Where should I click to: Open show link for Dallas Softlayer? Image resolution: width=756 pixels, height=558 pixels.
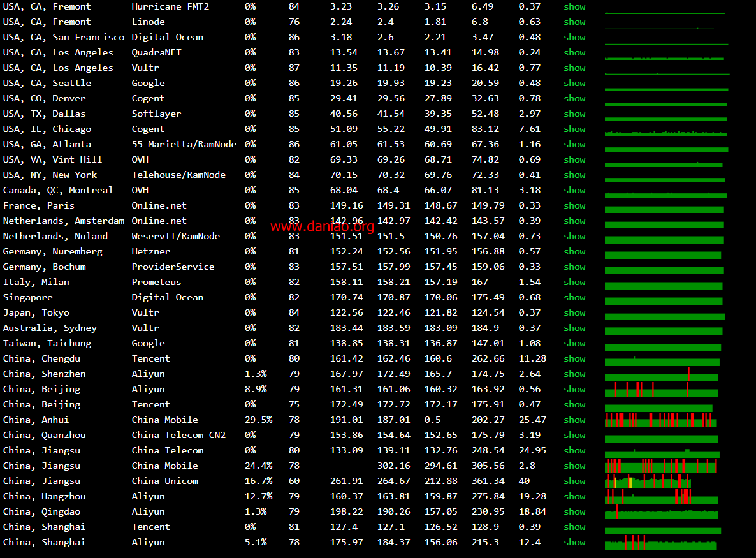point(574,114)
